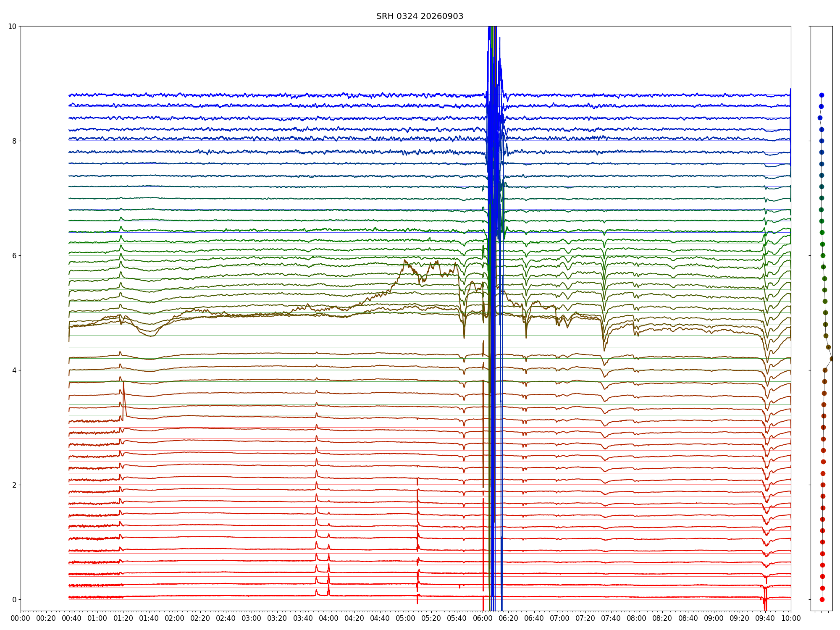This screenshot has width=840, height=630.
Task: Click the y-axis label 0
Action: pyautogui.click(x=14, y=600)
